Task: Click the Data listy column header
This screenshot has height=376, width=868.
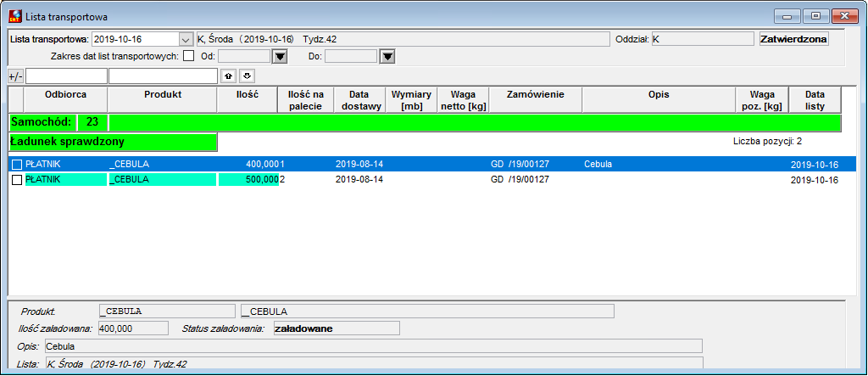Action: [815, 100]
